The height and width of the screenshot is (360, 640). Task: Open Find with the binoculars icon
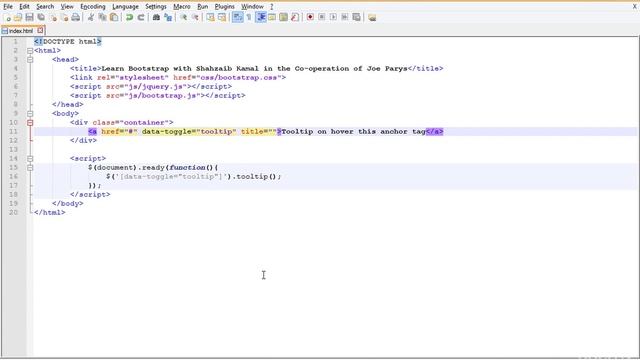pos(156,18)
